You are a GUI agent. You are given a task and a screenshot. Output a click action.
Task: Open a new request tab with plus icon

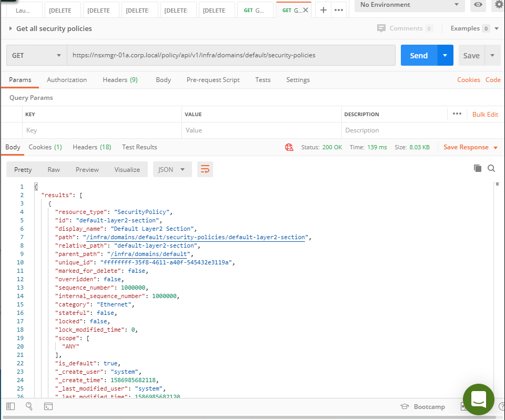tap(324, 10)
